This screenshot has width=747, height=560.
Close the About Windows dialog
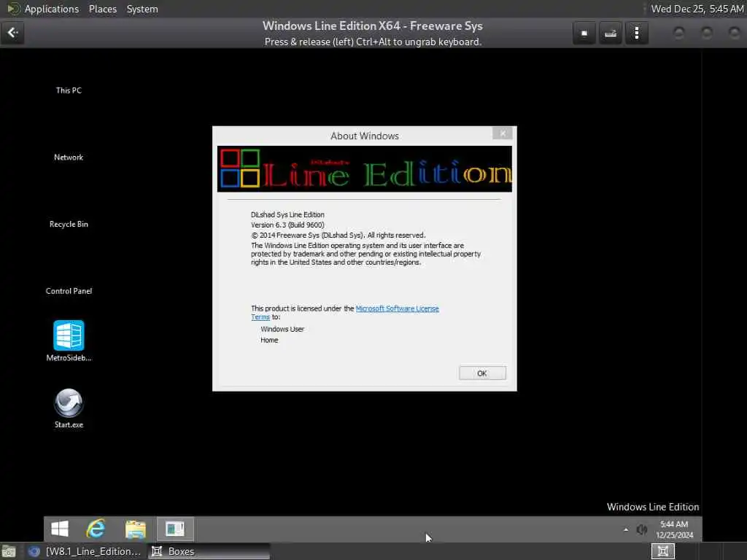pos(502,133)
